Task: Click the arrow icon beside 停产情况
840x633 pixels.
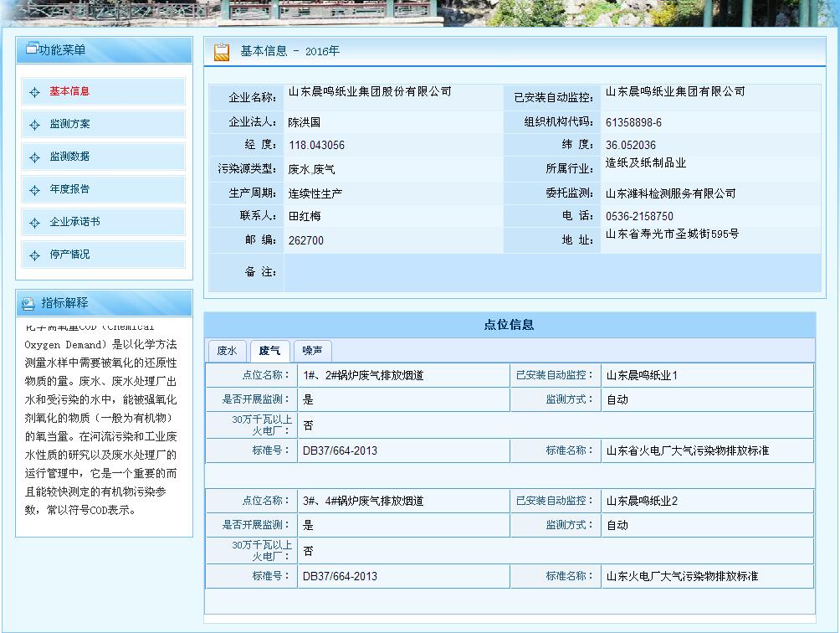Action: pos(34,255)
